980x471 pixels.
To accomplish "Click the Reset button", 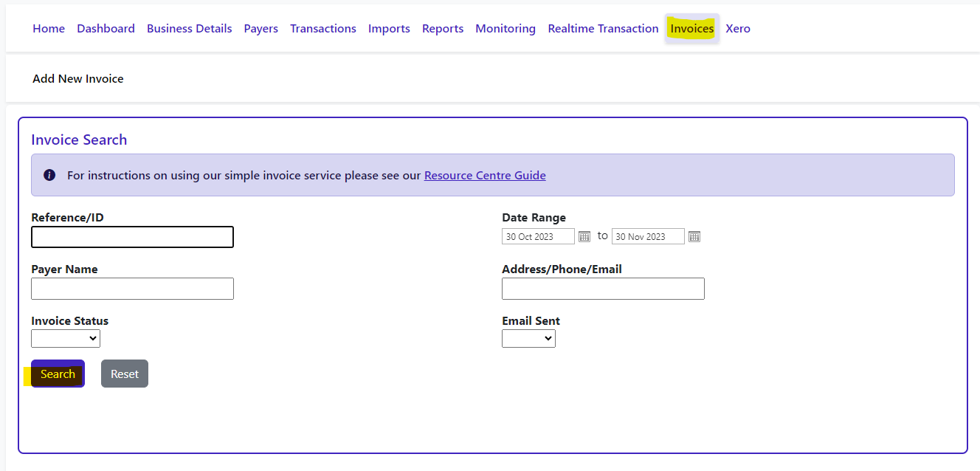I will pos(125,374).
